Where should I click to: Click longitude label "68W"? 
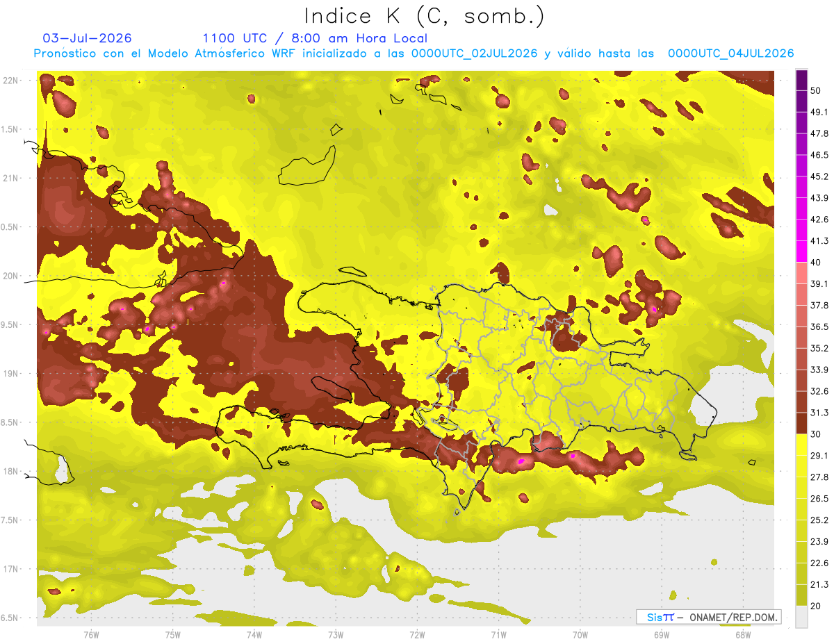[x=743, y=634]
